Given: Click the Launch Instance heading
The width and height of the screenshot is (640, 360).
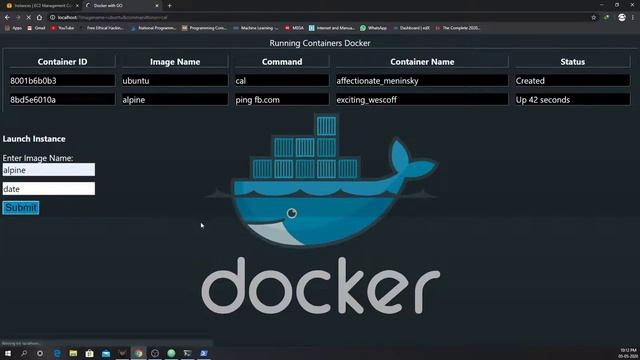Looking at the screenshot, I should [34, 139].
